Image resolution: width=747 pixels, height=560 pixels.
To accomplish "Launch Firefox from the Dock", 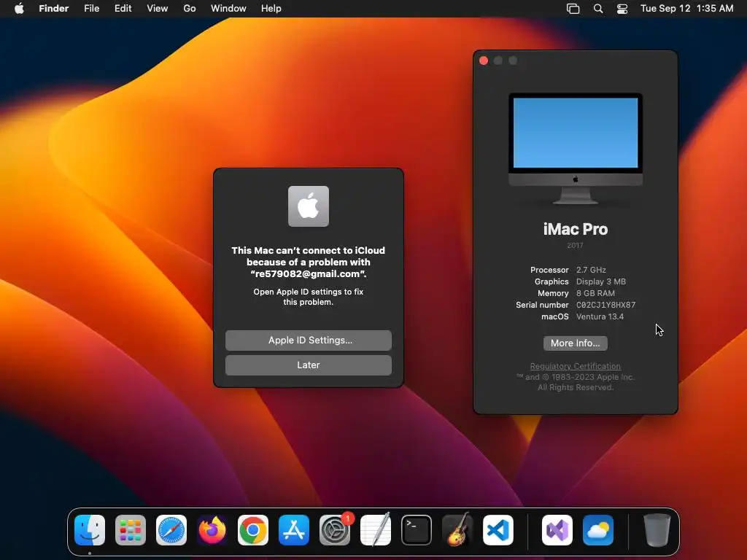I will click(212, 530).
